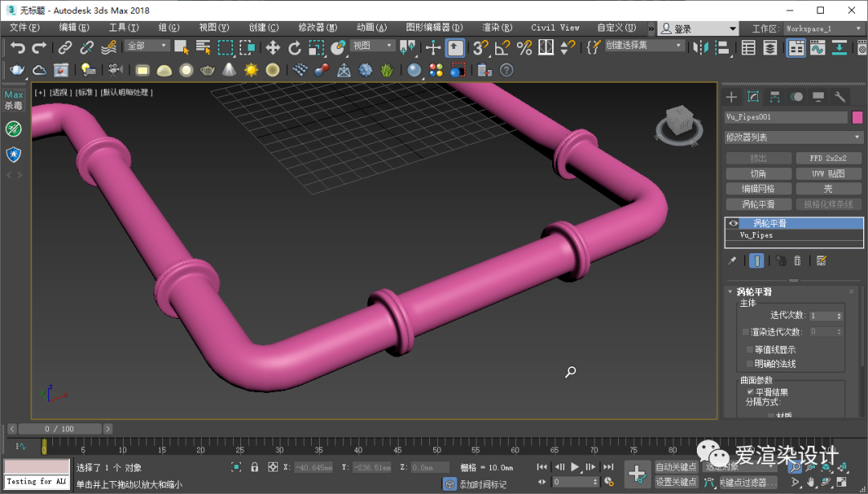Switch to the Hierarchy panel tab
The image size is (868, 494).
point(775,97)
